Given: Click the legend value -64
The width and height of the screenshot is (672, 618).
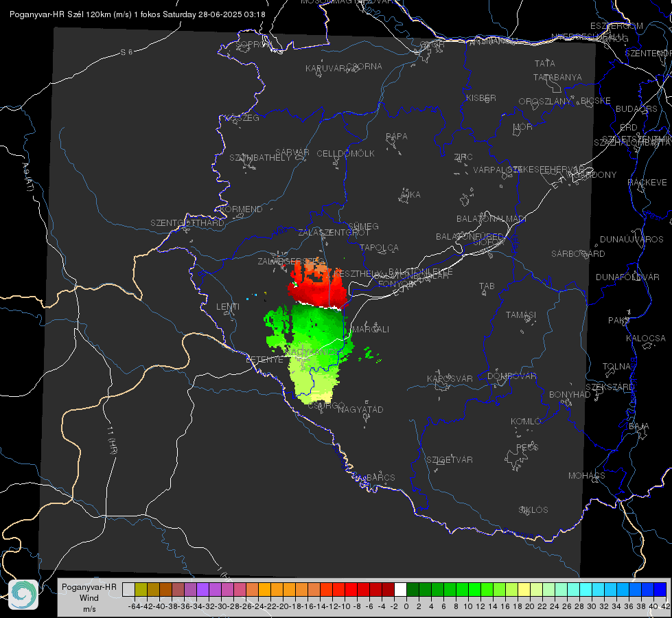Looking at the screenshot, I should click(134, 606).
